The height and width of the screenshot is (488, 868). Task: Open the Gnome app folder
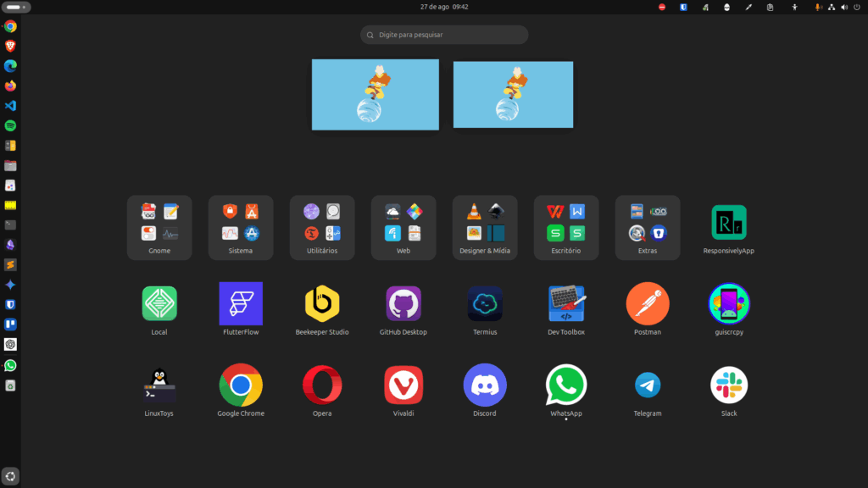click(159, 228)
